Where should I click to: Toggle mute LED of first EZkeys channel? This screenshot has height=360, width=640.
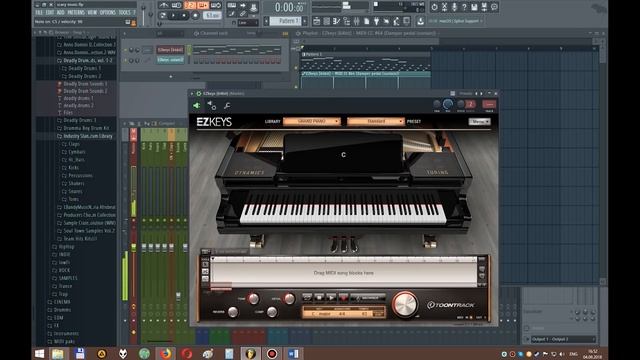125,50
